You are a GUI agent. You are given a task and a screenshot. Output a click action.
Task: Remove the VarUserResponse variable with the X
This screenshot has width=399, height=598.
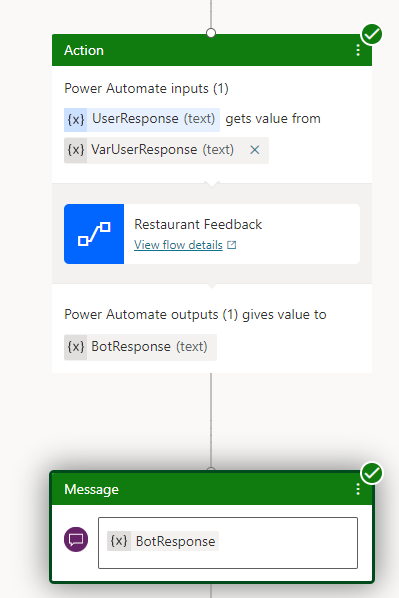(x=255, y=150)
